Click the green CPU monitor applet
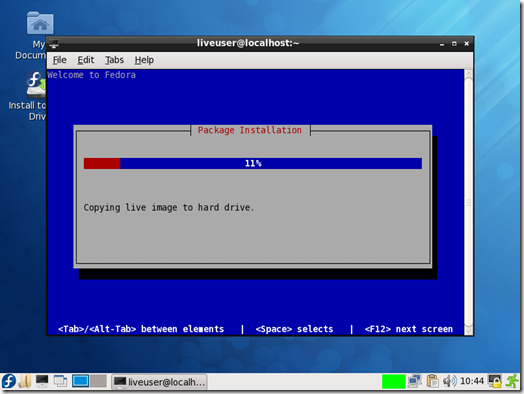 [x=393, y=381]
